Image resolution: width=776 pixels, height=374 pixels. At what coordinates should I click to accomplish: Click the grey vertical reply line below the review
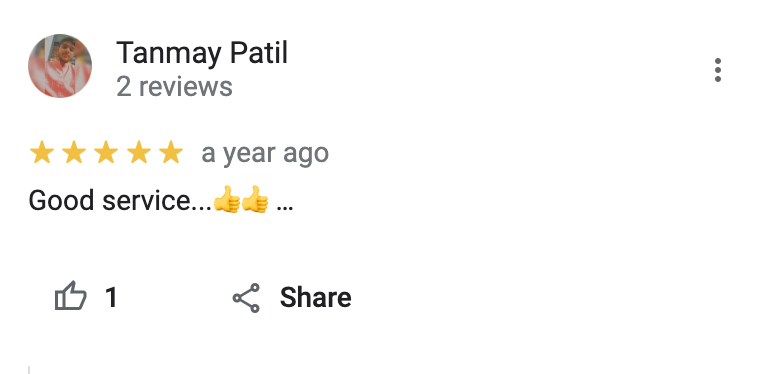29,370
